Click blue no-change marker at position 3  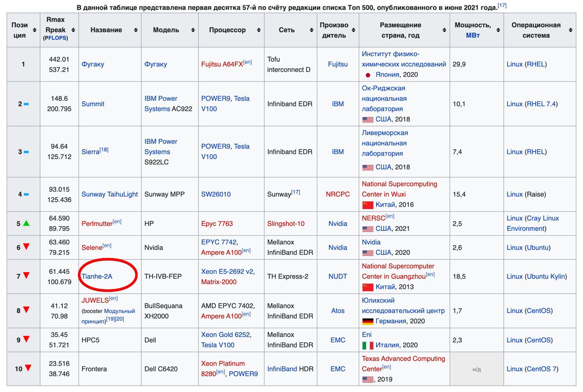[26, 152]
